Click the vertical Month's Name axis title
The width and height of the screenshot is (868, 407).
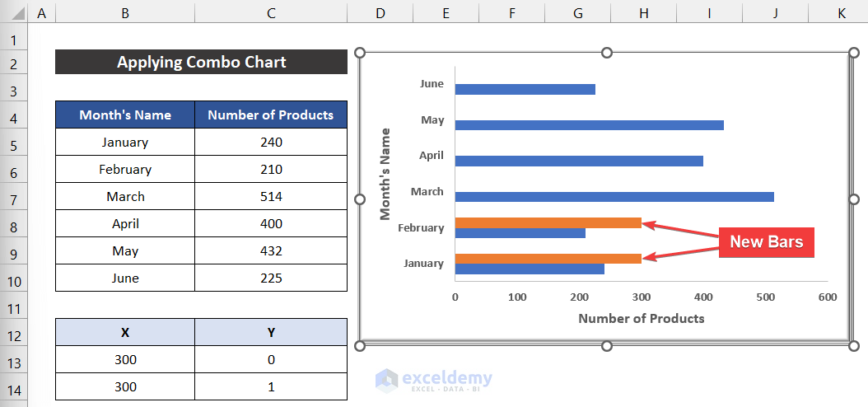click(385, 174)
